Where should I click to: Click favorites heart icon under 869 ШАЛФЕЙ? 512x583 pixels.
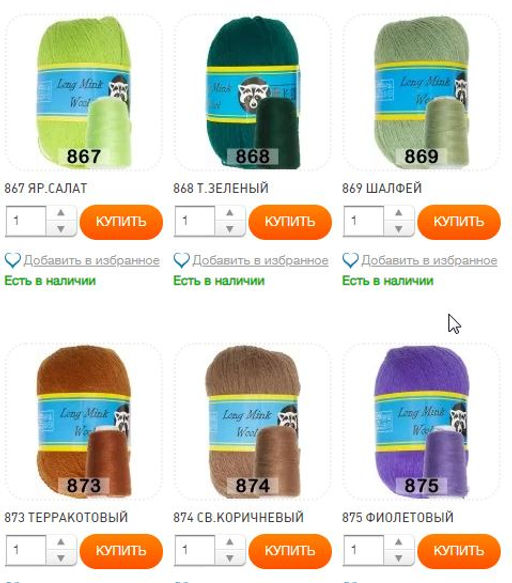click(x=351, y=260)
